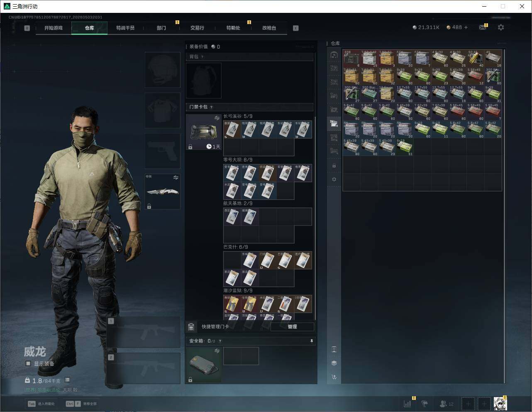The height and width of the screenshot is (412, 532).
Task: Click the 门禁卡包 help question mark
Action: pyautogui.click(x=211, y=107)
